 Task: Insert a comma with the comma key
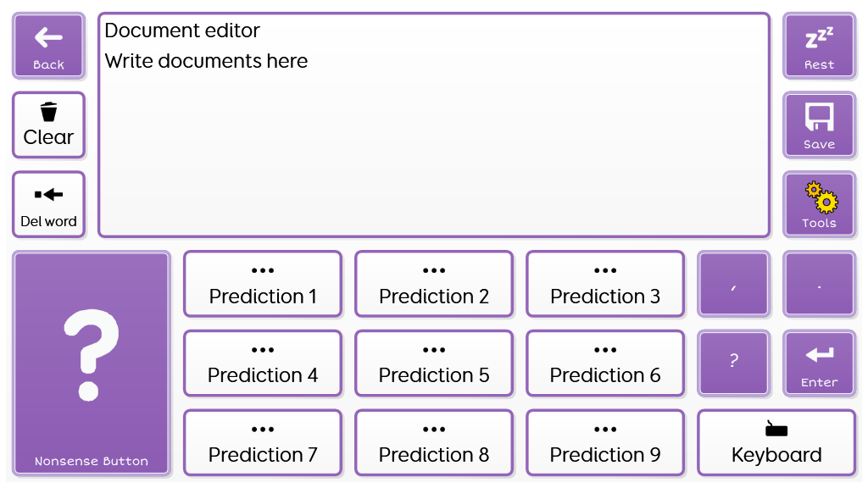pyautogui.click(x=733, y=284)
